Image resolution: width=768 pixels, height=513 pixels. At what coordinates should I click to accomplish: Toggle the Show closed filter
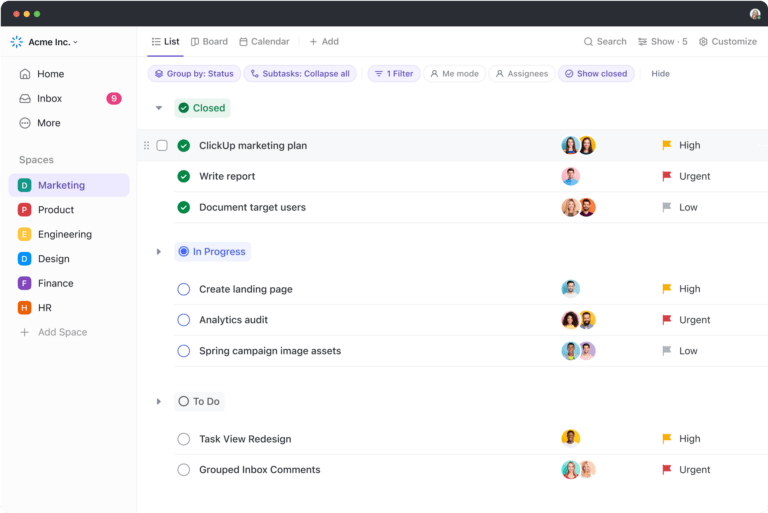pos(596,73)
